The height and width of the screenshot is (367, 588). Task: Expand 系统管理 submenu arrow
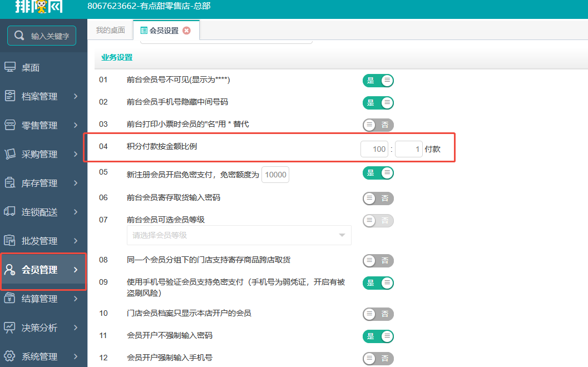[76, 356]
